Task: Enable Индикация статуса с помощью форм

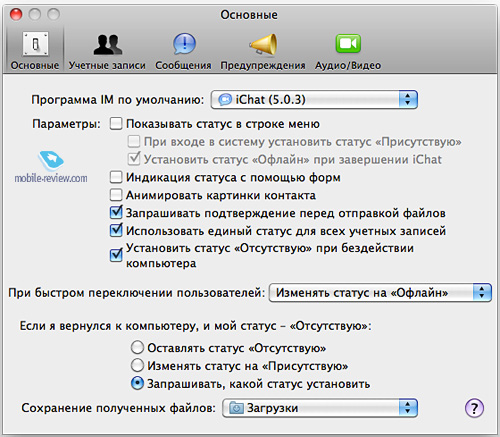Action: pyautogui.click(x=116, y=177)
